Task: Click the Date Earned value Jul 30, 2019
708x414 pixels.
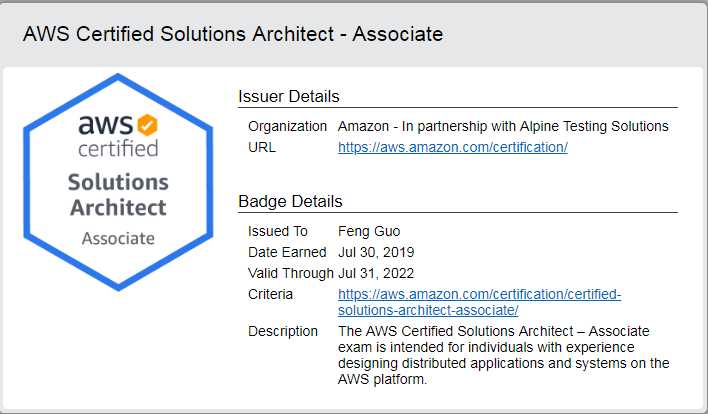Action: point(376,252)
